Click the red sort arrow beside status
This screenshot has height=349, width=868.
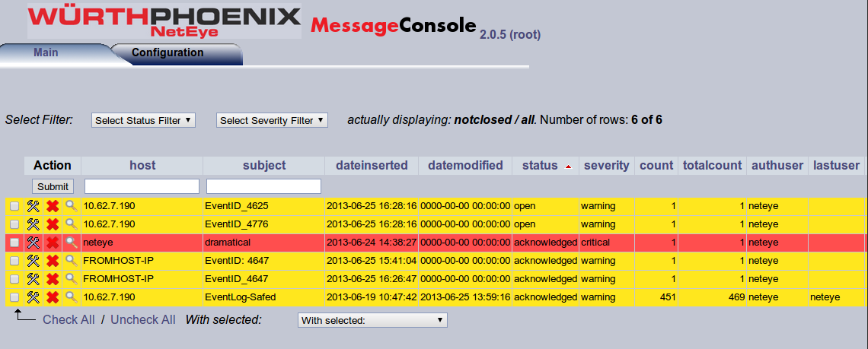[568, 166]
